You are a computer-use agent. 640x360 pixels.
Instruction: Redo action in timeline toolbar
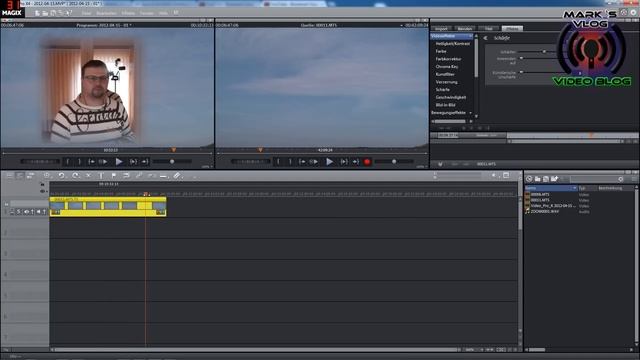(x=76, y=176)
